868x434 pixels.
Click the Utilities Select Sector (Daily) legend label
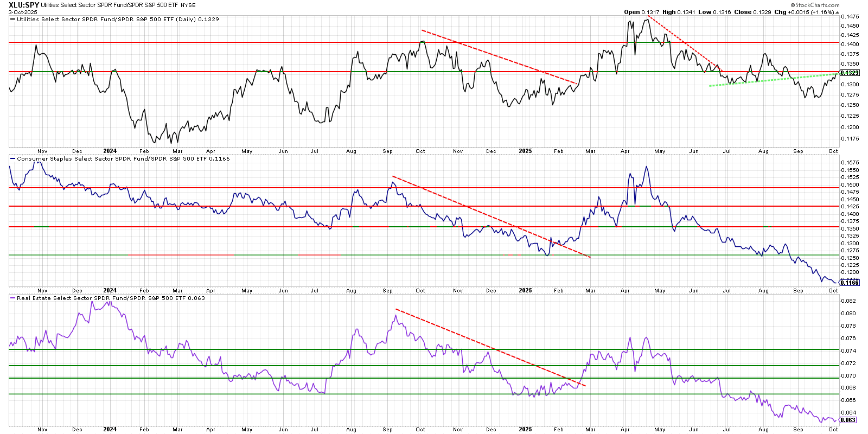click(118, 19)
